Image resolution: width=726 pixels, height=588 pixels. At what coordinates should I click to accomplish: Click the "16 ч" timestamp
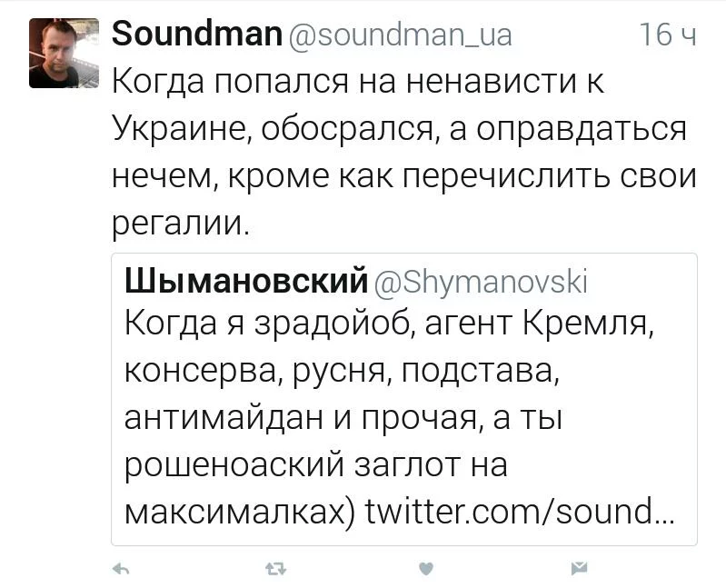click(668, 35)
